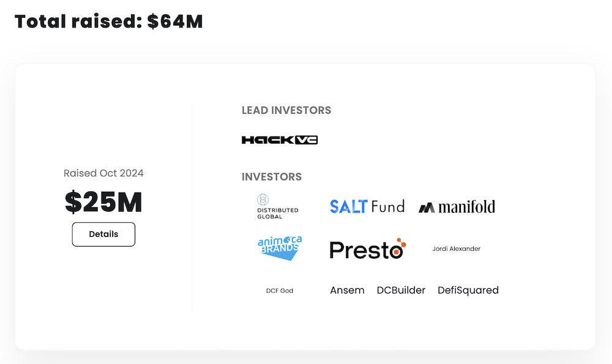Open the Details button for the round

click(103, 234)
